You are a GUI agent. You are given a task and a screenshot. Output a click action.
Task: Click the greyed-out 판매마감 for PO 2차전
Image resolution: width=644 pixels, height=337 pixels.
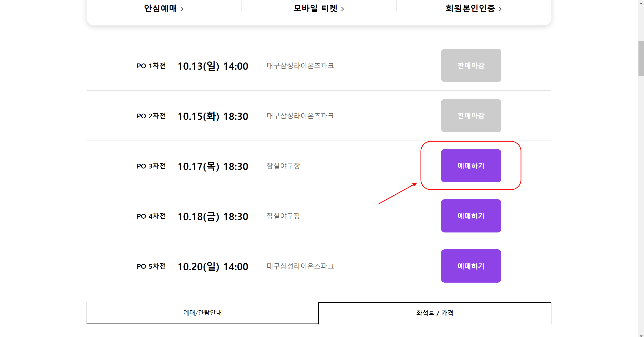pyautogui.click(x=471, y=116)
